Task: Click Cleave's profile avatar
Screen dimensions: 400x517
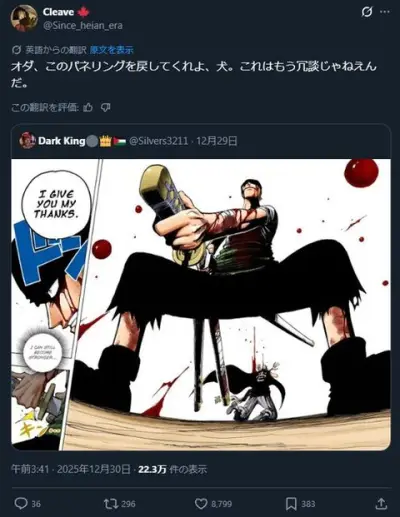Action: pyautogui.click(x=24, y=18)
